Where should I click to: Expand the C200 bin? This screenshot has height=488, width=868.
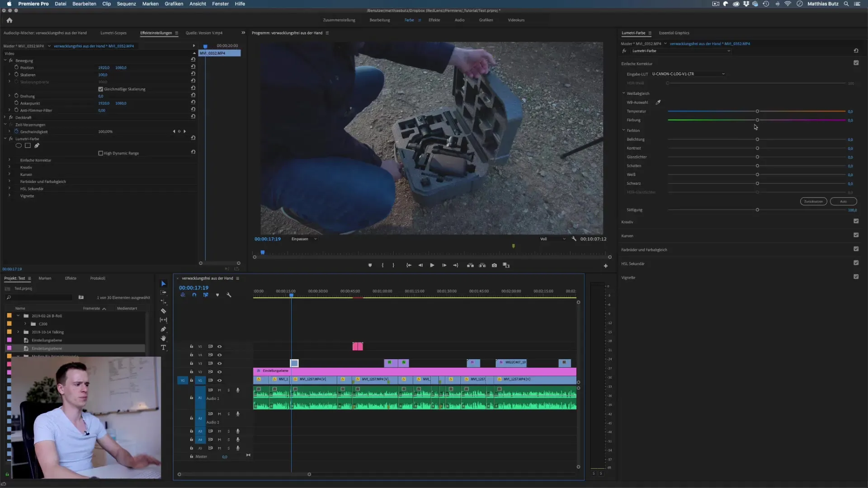pyautogui.click(x=25, y=324)
